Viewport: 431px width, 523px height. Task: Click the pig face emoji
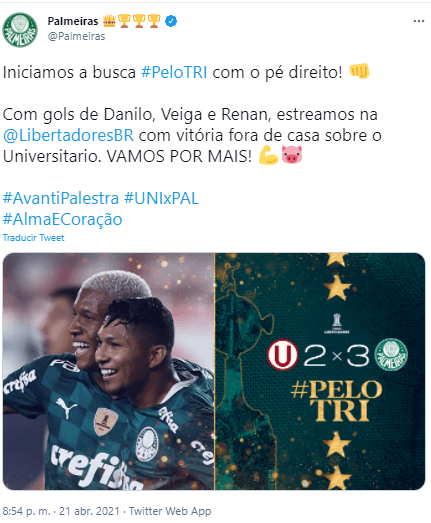[x=292, y=155]
